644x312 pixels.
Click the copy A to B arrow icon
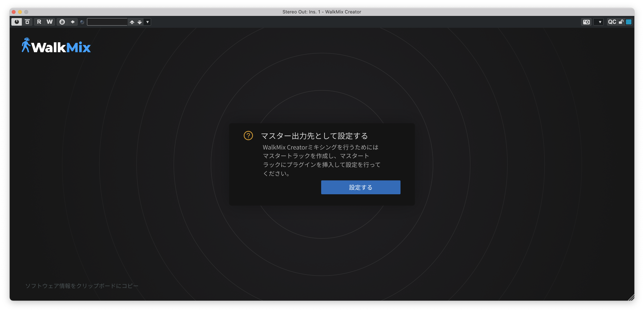tap(72, 22)
